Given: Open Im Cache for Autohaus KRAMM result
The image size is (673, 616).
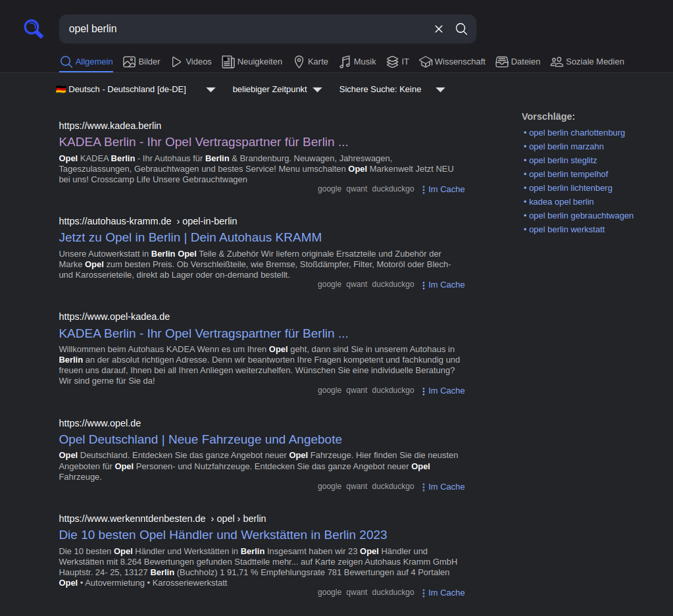Looking at the screenshot, I should (x=447, y=284).
